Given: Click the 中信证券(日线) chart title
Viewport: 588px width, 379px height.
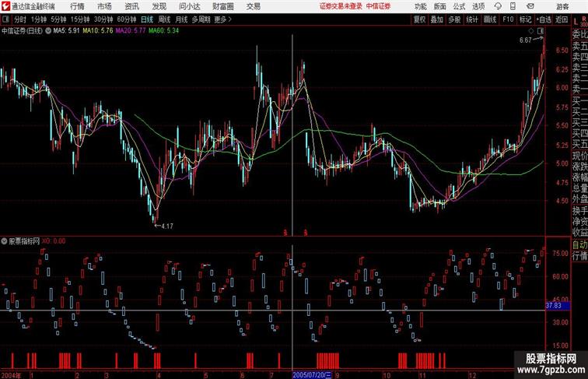Looking at the screenshot, I should point(22,31).
